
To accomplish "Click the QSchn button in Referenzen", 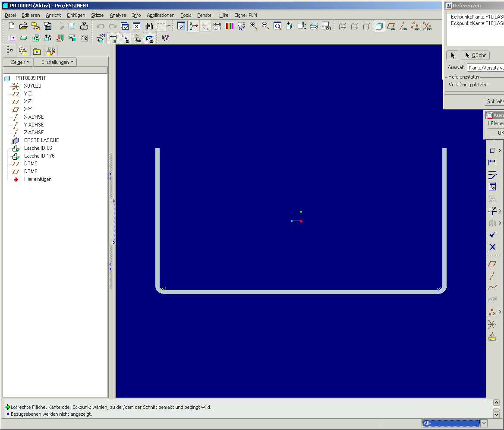I will (476, 55).
